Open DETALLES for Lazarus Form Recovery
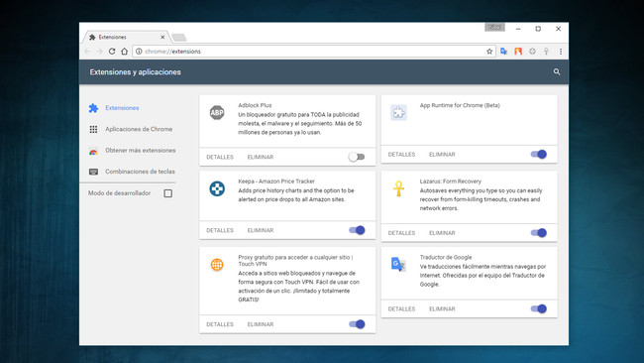 pyautogui.click(x=401, y=233)
